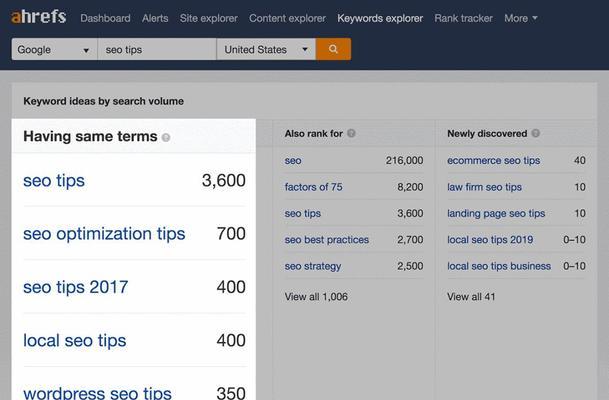Open the help icon beside Newly discovered
Viewport: 609px width, 400px height.
(x=536, y=133)
